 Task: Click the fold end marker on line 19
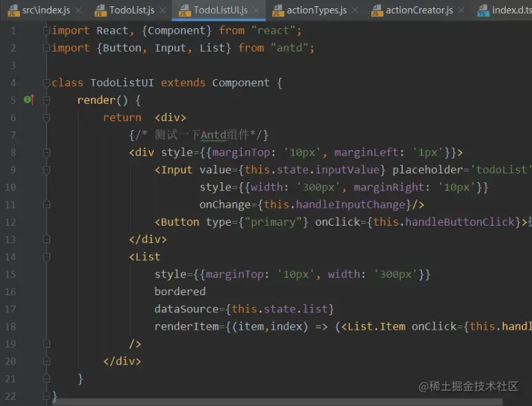(47, 344)
